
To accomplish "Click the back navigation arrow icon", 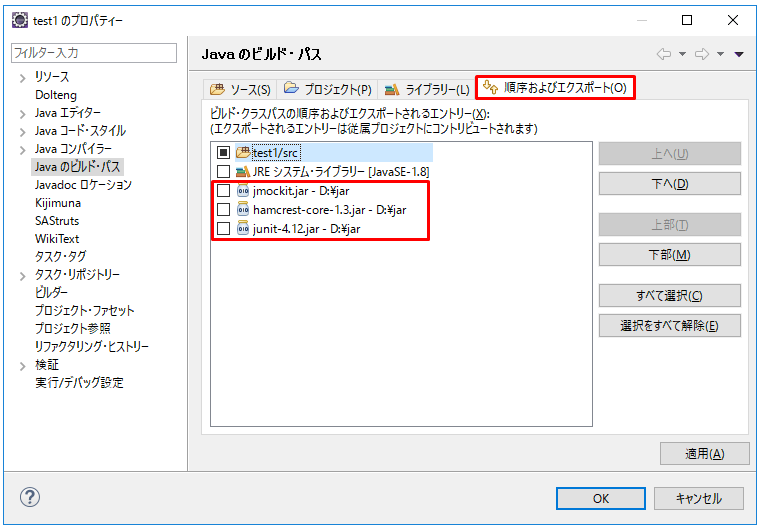I will [x=664, y=54].
